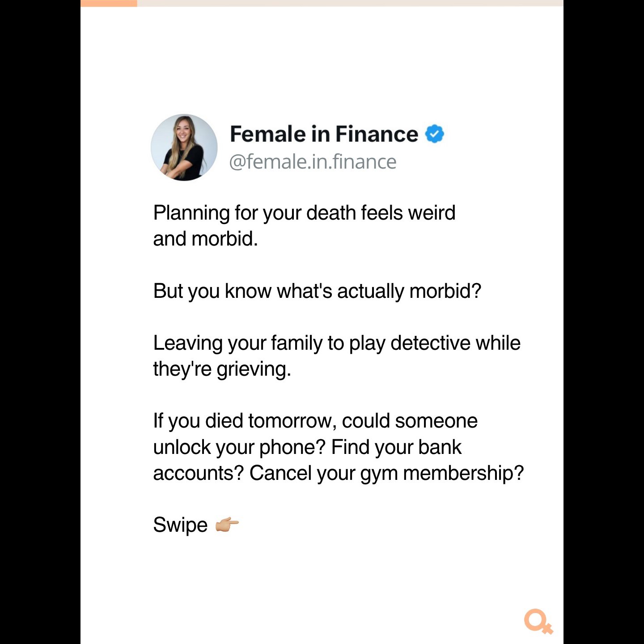Select the 'and morbid.' text line
The image size is (644, 644).
(x=206, y=239)
